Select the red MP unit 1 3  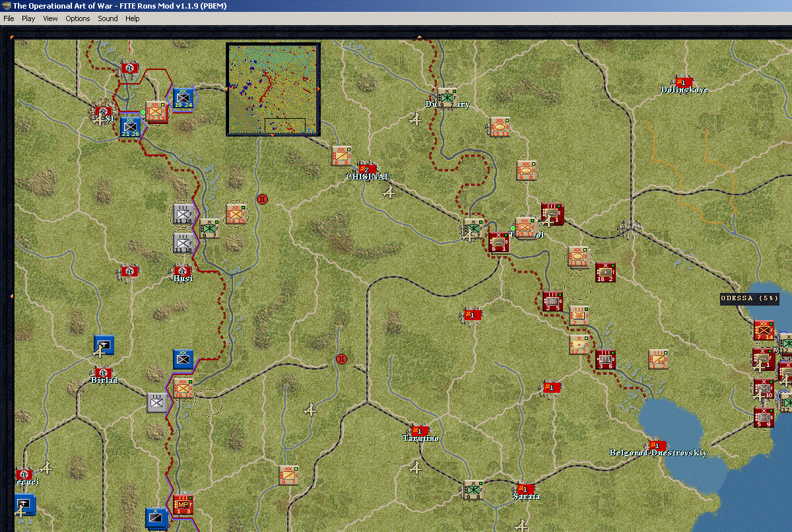(x=183, y=504)
